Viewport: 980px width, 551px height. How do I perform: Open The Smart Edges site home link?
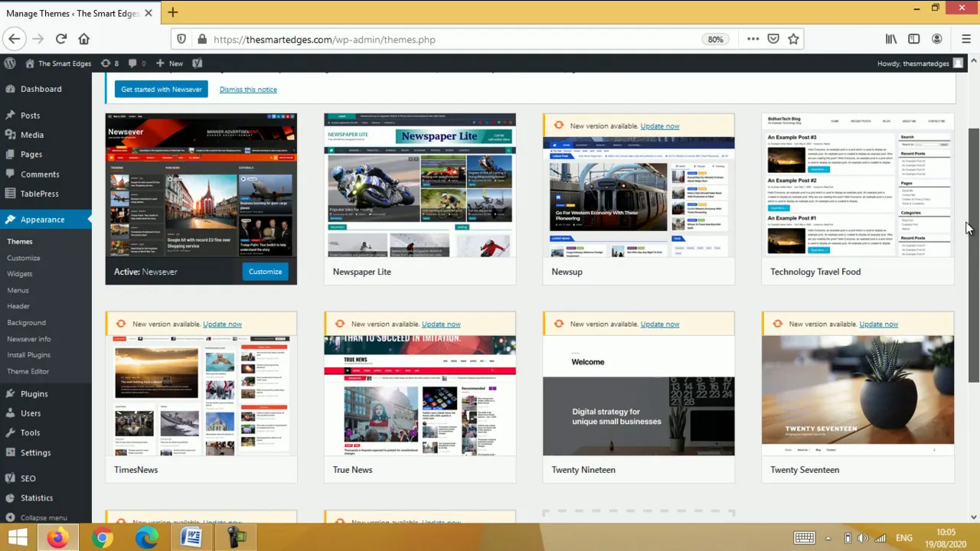click(58, 64)
